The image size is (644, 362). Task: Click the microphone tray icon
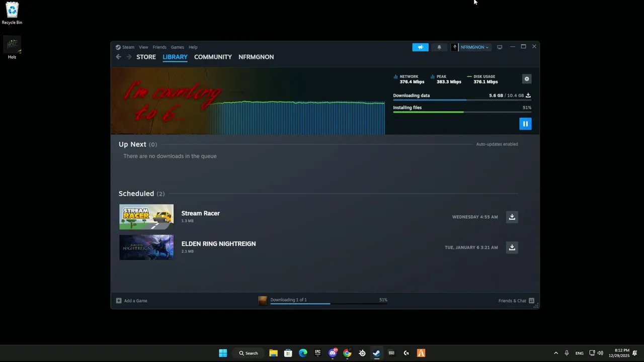[x=567, y=353]
